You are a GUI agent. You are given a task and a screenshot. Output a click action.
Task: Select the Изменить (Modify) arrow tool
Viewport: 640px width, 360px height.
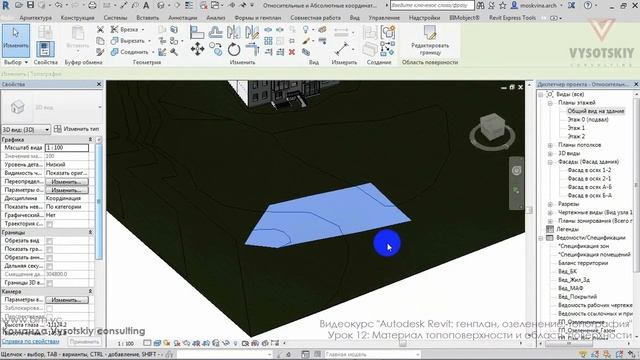16,40
